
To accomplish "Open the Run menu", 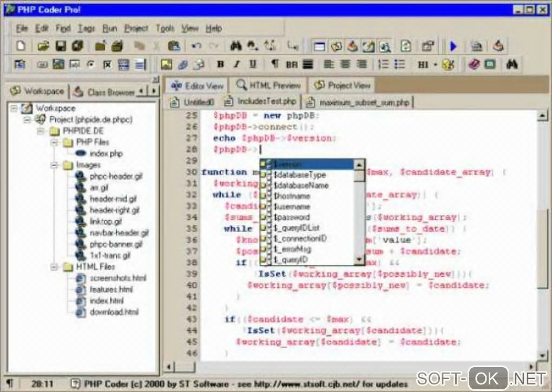I will (x=109, y=29).
